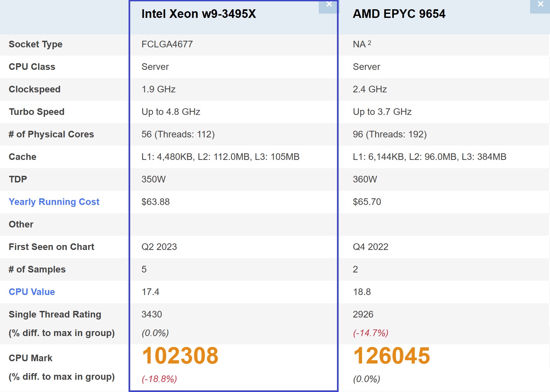Click the Server class value for AMD EPYC
This screenshot has width=550, height=392.
(366, 67)
